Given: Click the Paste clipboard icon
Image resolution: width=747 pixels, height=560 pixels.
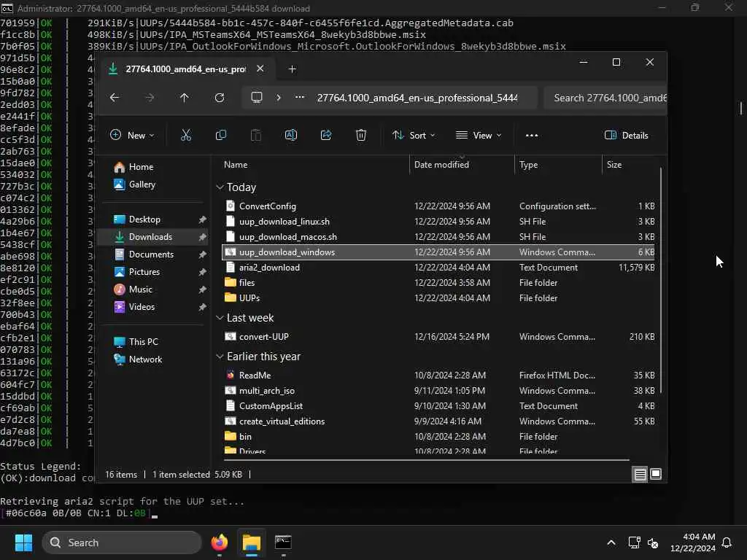Looking at the screenshot, I should pyautogui.click(x=256, y=135).
